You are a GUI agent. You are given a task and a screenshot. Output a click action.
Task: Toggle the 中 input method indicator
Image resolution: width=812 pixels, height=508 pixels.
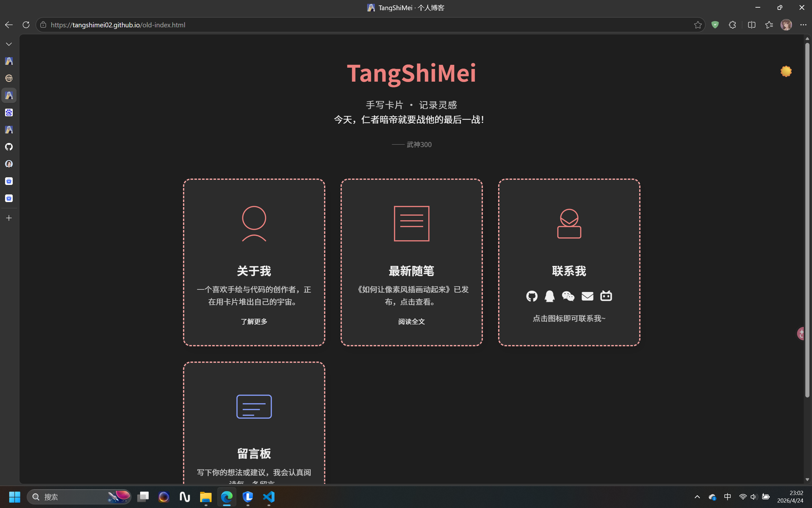pyautogui.click(x=727, y=497)
